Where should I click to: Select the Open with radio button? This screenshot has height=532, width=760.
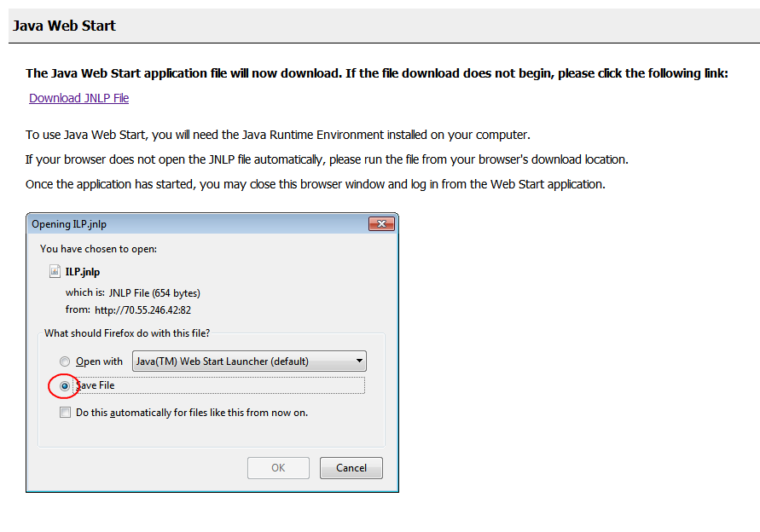pos(65,361)
